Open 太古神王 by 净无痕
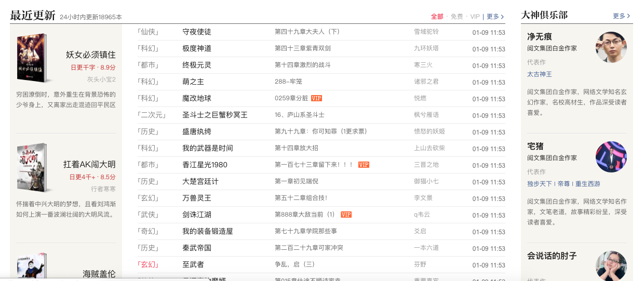This screenshot has width=644, height=281. click(539, 74)
